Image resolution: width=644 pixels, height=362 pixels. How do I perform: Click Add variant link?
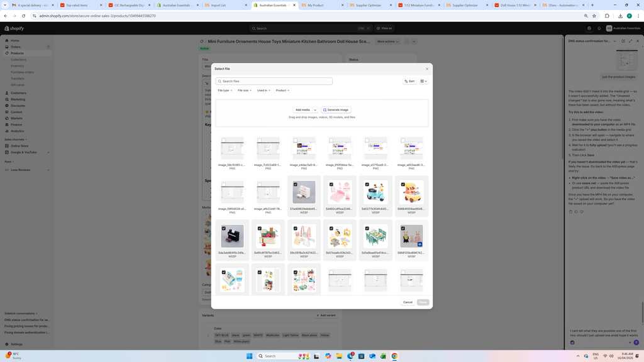[326, 315]
